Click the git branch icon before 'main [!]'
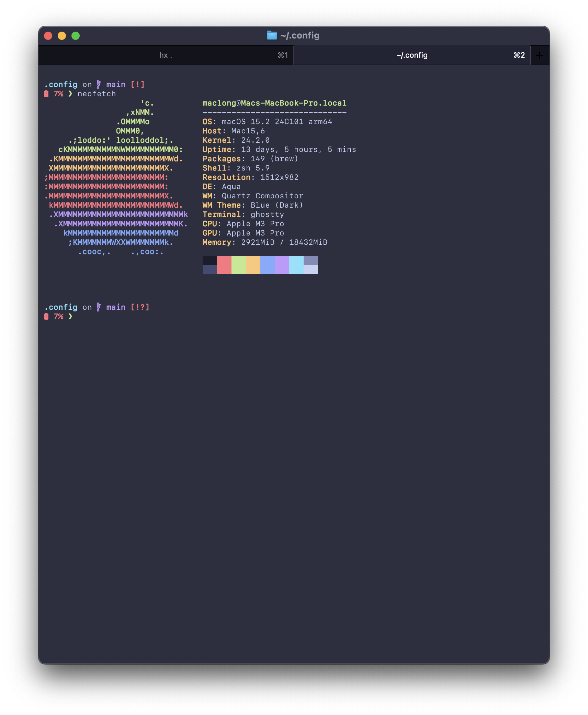This screenshot has height=715, width=588. [x=99, y=84]
